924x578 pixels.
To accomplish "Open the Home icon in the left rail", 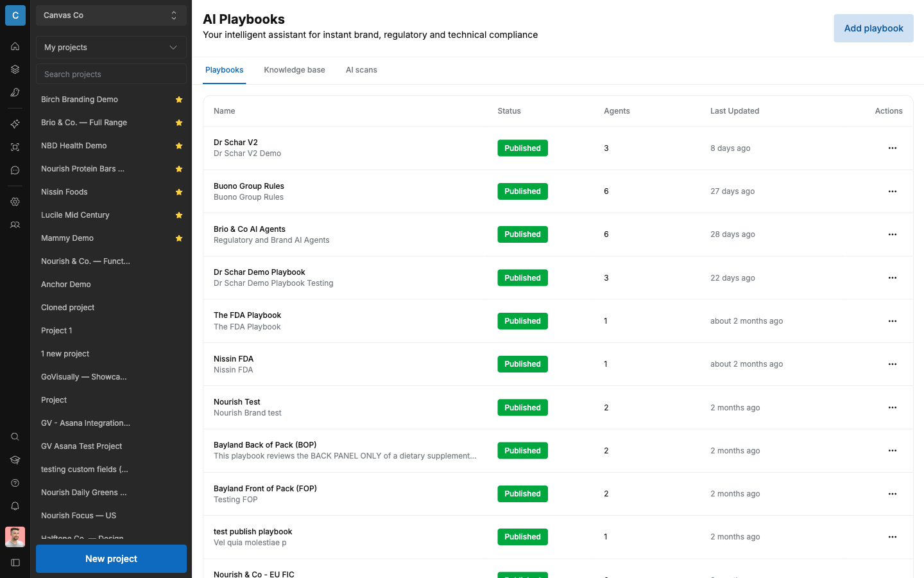I will point(15,46).
